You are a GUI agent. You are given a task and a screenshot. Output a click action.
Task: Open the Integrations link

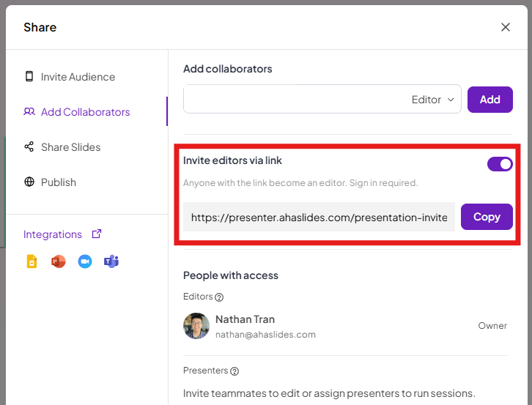pyautogui.click(x=53, y=234)
